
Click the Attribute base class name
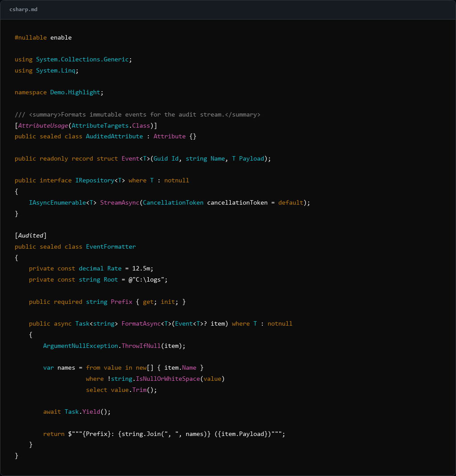pos(170,137)
